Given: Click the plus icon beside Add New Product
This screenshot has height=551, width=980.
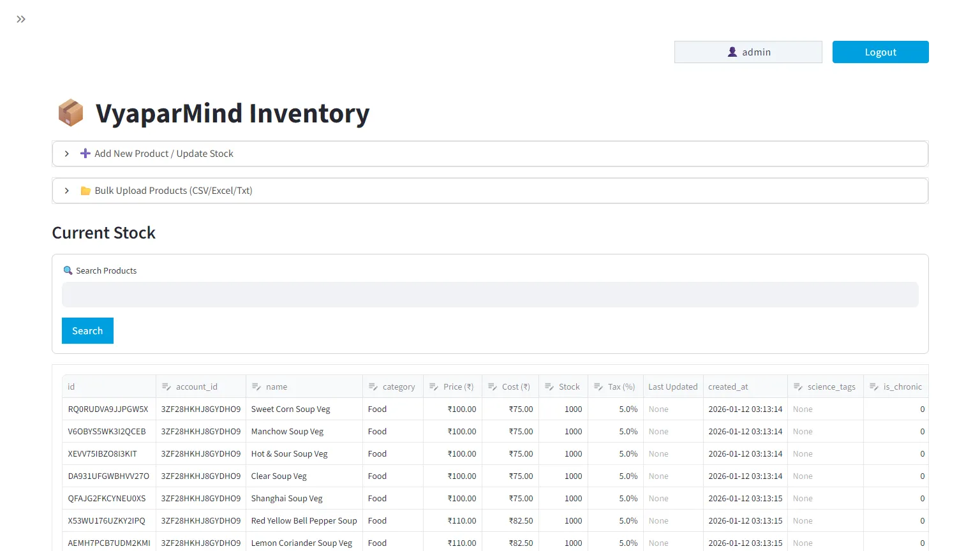Looking at the screenshot, I should point(85,154).
